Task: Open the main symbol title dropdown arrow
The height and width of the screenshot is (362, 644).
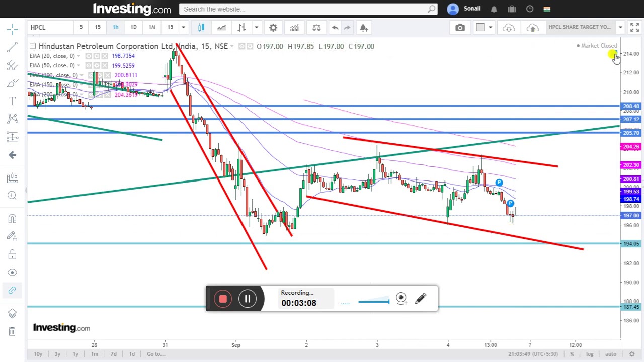Action: coord(232,47)
